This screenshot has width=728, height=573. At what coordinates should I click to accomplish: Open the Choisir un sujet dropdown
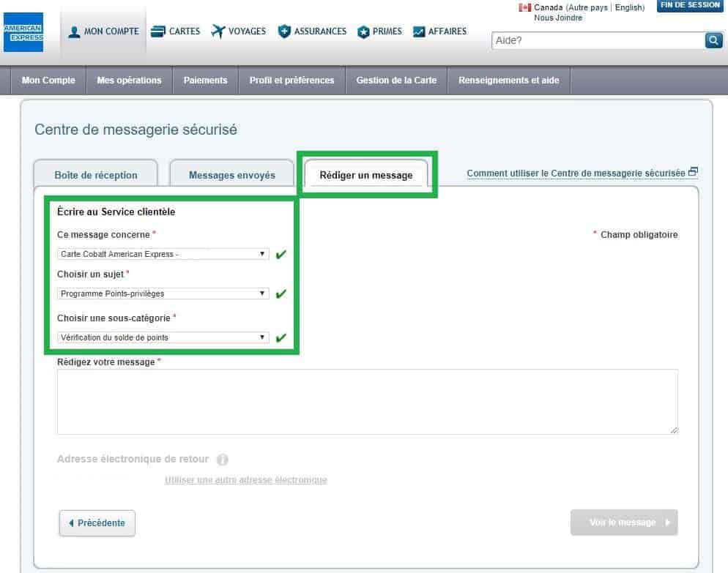point(163,293)
